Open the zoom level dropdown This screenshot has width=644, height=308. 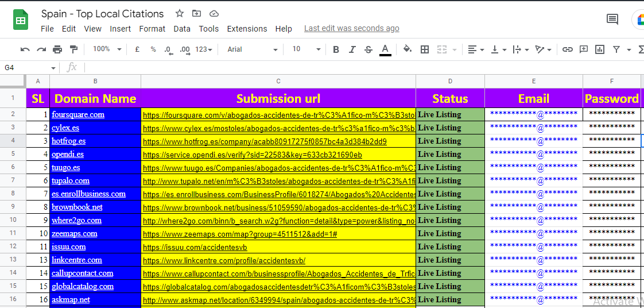pos(107,49)
